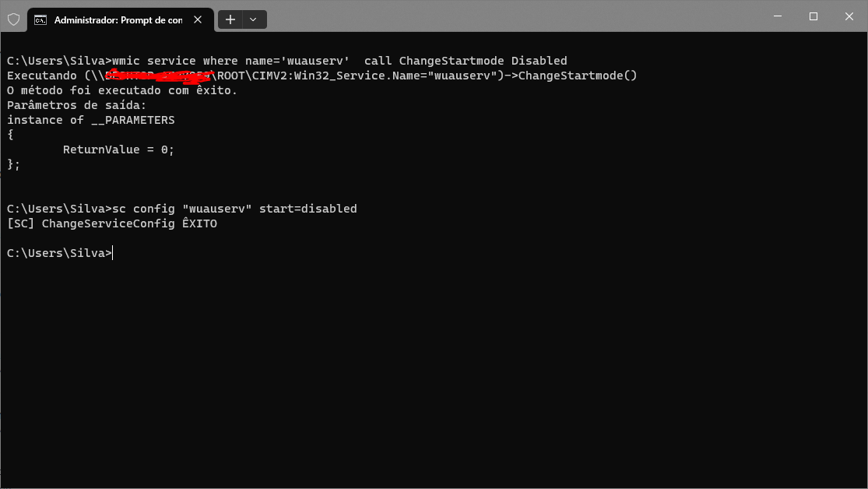Screen dimensions: 868x489
Task: Click at the current prompt cursor after Silva>
Action: click(113, 253)
